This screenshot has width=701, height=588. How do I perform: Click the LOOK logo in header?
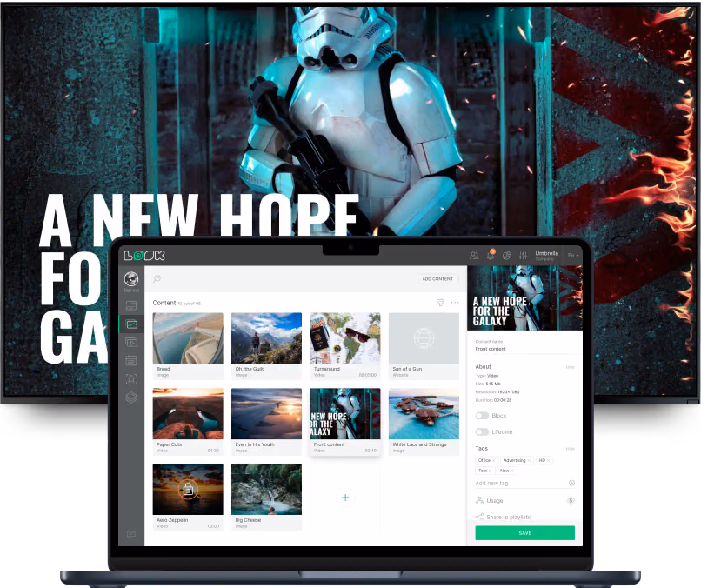(x=144, y=256)
